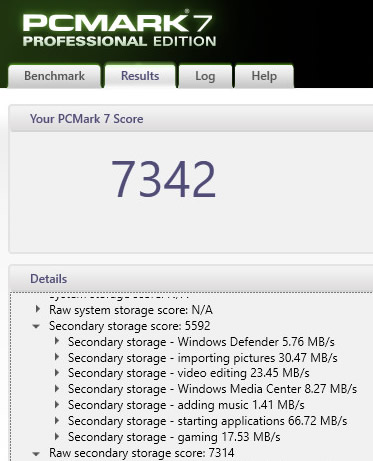Expand Windows Media Center entry arrow
The image size is (373, 461).
pos(57,389)
